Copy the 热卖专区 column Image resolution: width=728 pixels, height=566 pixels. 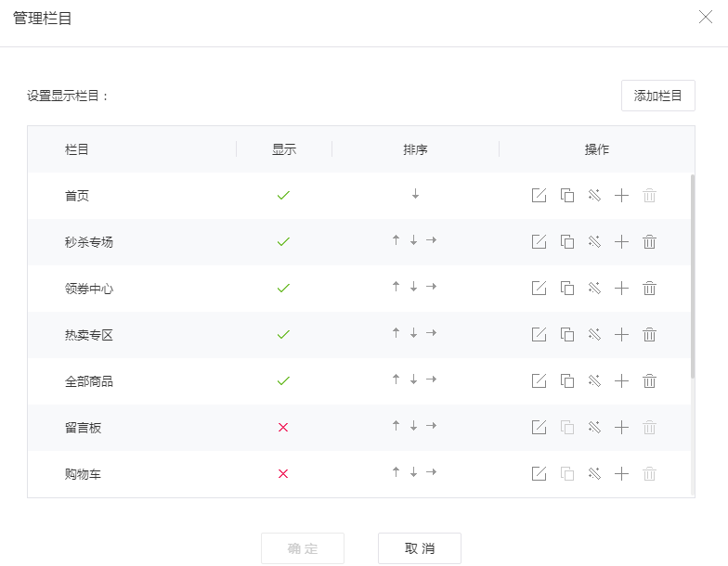pos(566,334)
